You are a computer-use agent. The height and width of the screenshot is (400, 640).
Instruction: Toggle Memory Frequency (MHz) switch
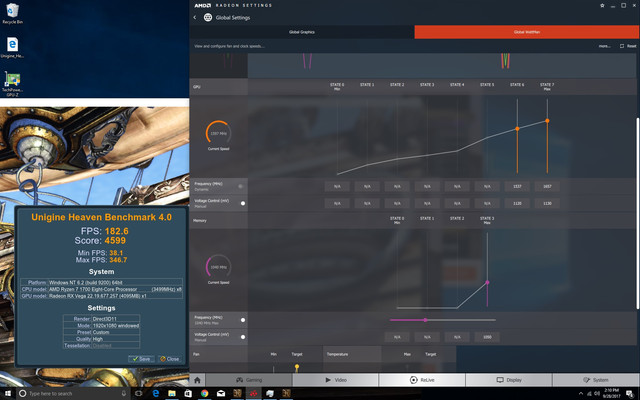[x=243, y=320]
